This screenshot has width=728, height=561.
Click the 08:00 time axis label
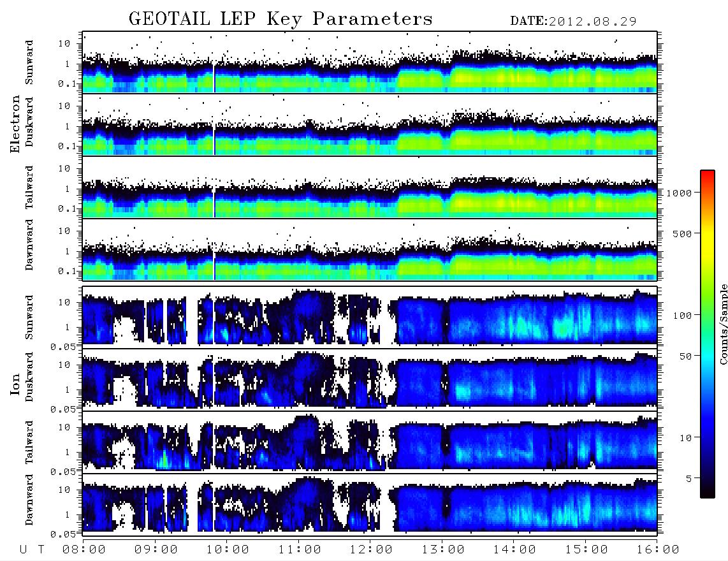pos(84,550)
